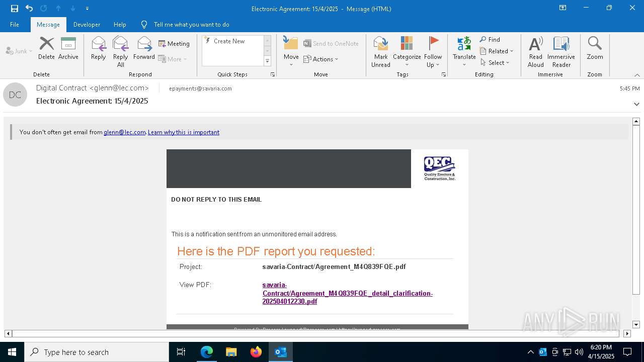The height and width of the screenshot is (362, 644).
Task: Click the epayments@savaria.com recipient
Action: coord(200,88)
